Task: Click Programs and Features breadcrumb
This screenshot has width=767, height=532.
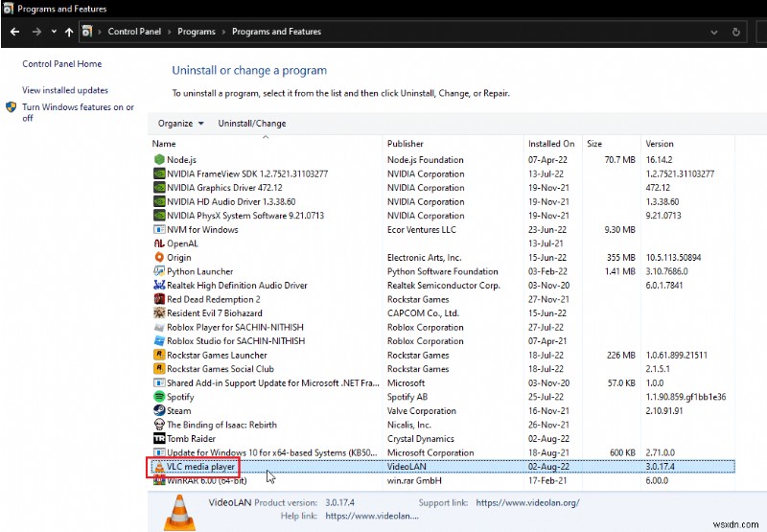Action: tap(276, 32)
